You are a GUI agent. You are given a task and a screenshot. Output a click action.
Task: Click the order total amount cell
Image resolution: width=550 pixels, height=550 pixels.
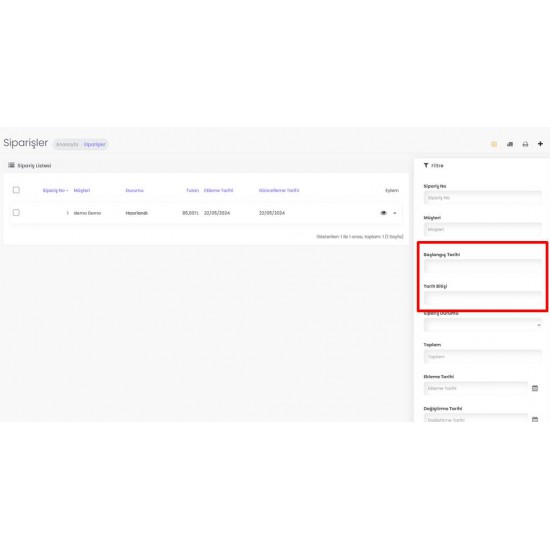tap(190, 213)
